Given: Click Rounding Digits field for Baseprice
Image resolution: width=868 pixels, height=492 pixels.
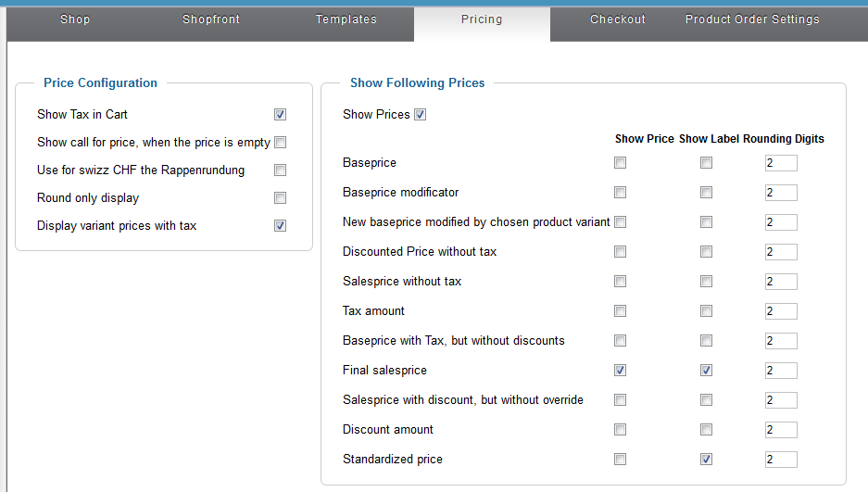Looking at the screenshot, I should [781, 163].
